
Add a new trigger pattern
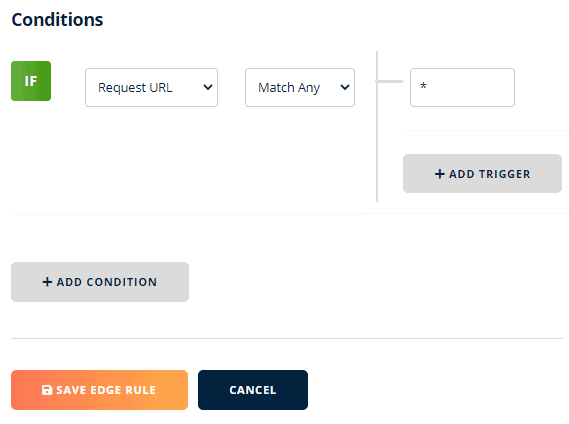click(x=482, y=174)
